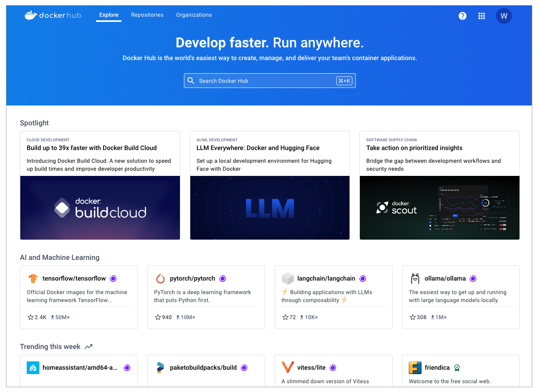Click the trending arrow icon
This screenshot has height=392, width=537.
[88, 347]
